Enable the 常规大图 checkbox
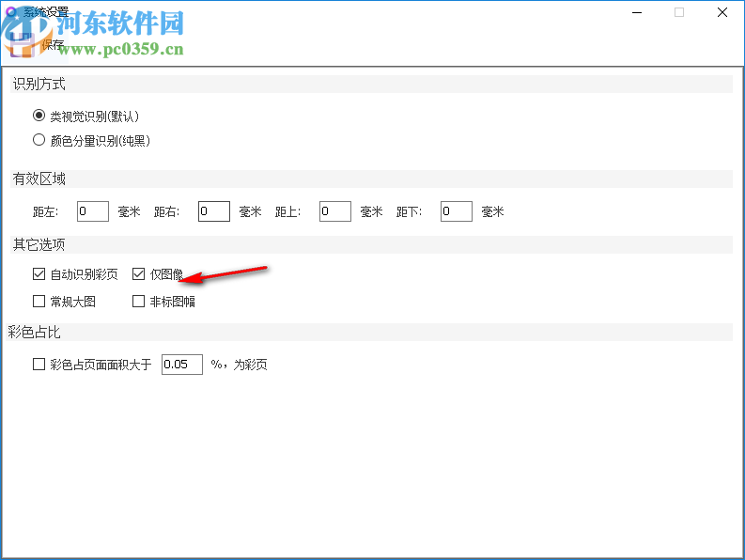This screenshot has height=560, width=745. (39, 301)
